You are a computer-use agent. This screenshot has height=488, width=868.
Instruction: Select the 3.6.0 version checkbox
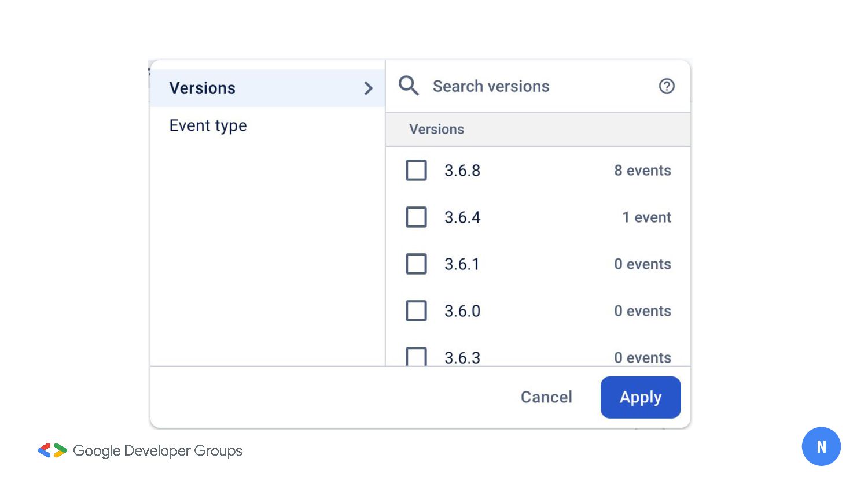pos(416,311)
